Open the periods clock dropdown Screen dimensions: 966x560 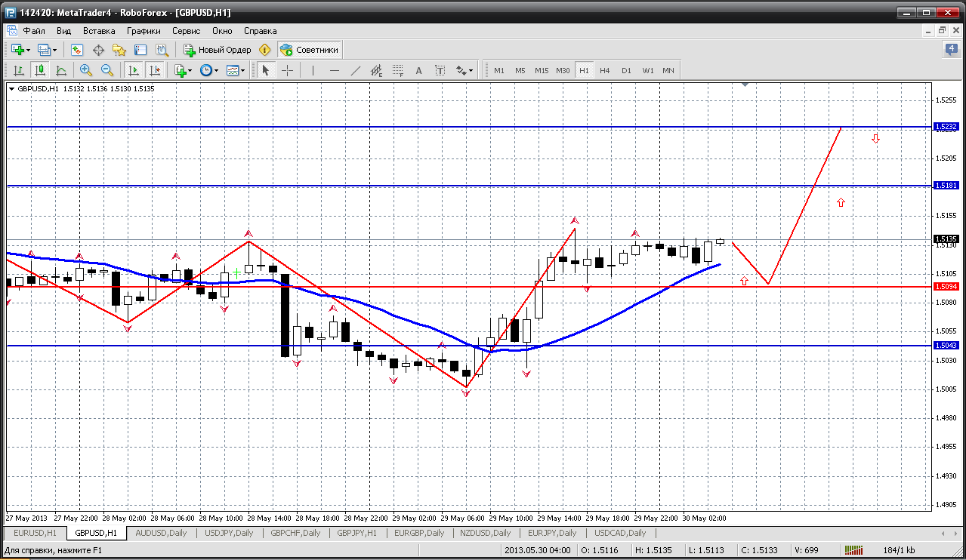point(209,70)
